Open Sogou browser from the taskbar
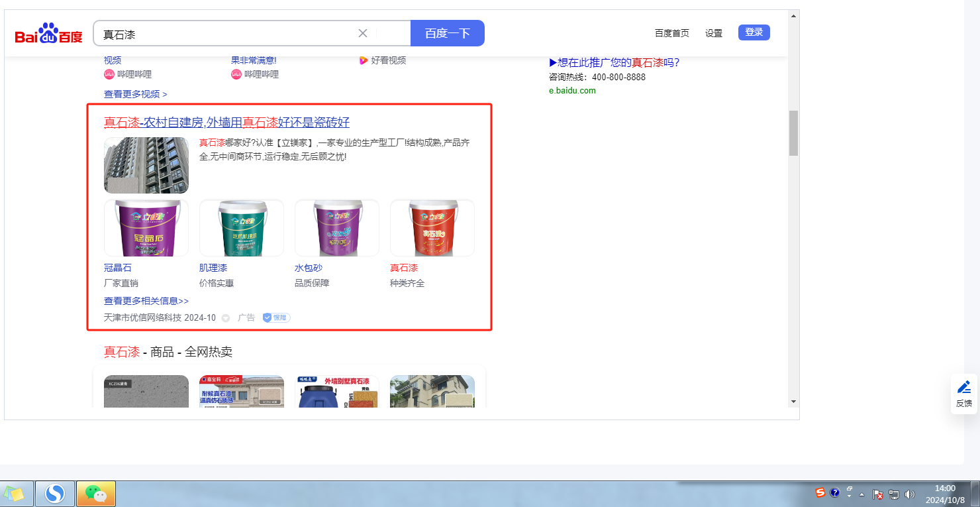 [x=55, y=494]
